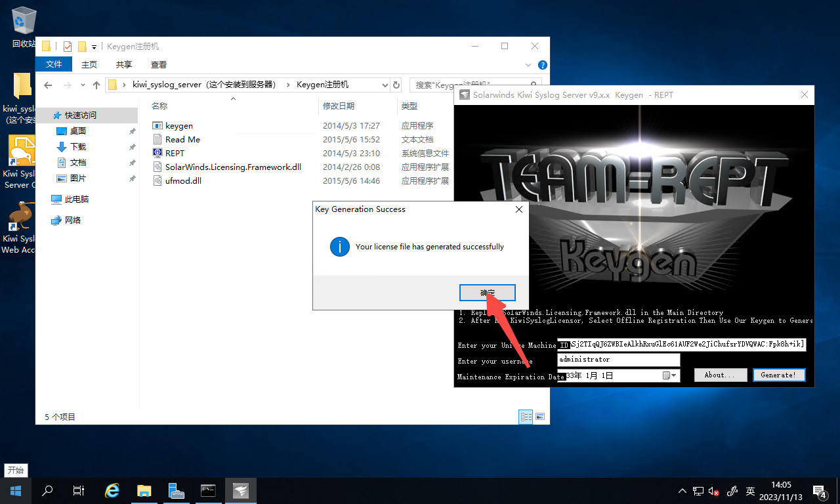Switch to large icons view icon
This screenshot has width=840, height=504.
tap(540, 417)
